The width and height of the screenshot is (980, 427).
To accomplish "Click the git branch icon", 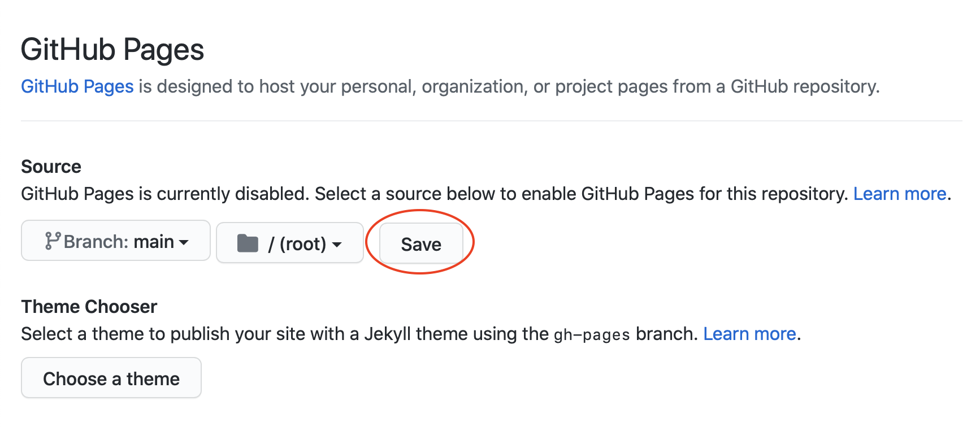I will pos(53,241).
